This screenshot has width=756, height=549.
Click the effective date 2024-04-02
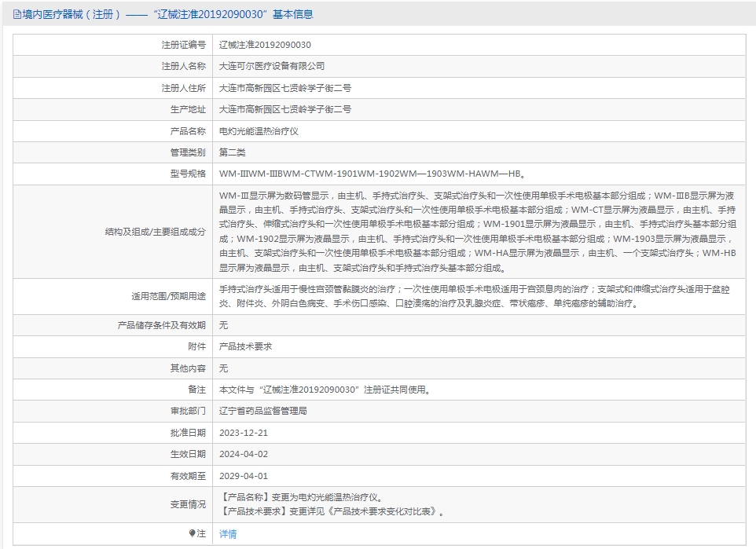[244, 454]
